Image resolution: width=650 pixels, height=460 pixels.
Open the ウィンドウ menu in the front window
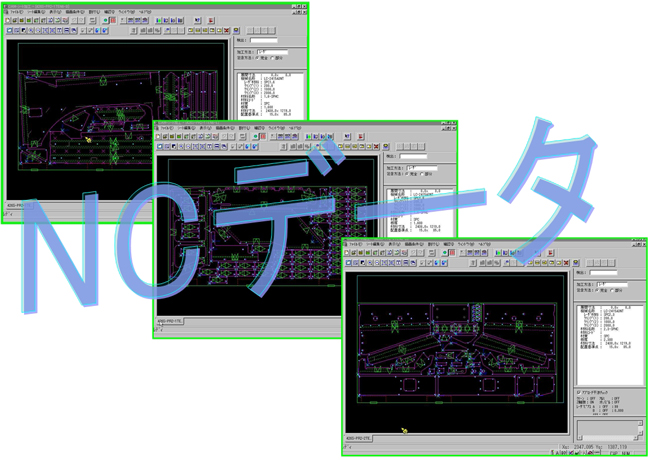pyautogui.click(x=466, y=245)
